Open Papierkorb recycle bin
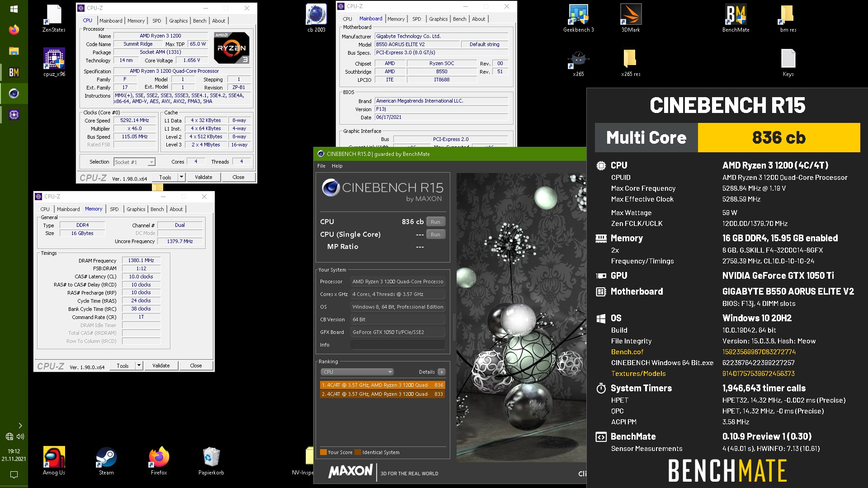Image resolution: width=868 pixels, height=488 pixels. coord(211,461)
